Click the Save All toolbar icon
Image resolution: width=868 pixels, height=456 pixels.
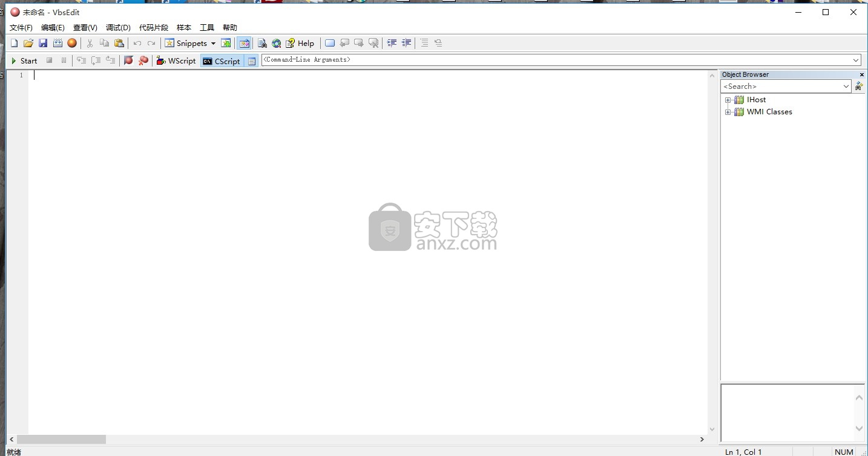click(58, 43)
